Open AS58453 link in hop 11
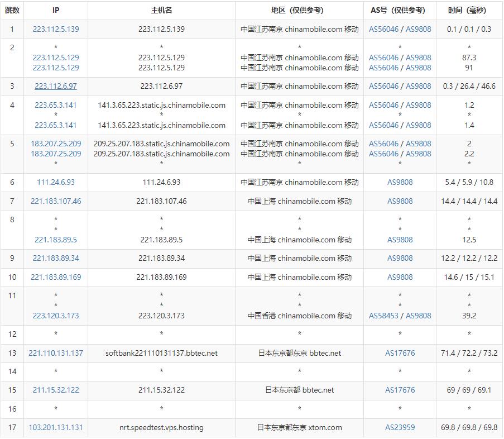 pos(383,316)
